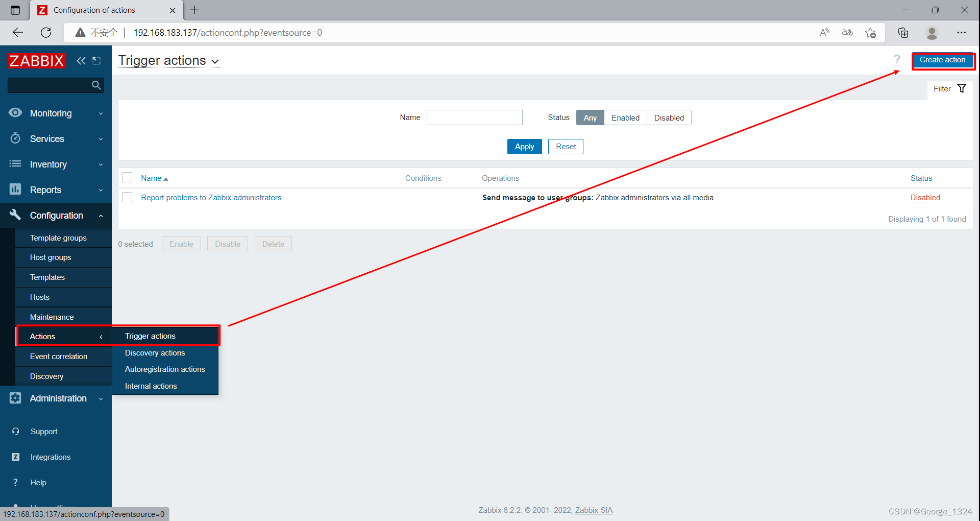The width and height of the screenshot is (980, 521).
Task: Click the Reset filter button
Action: [566, 147]
